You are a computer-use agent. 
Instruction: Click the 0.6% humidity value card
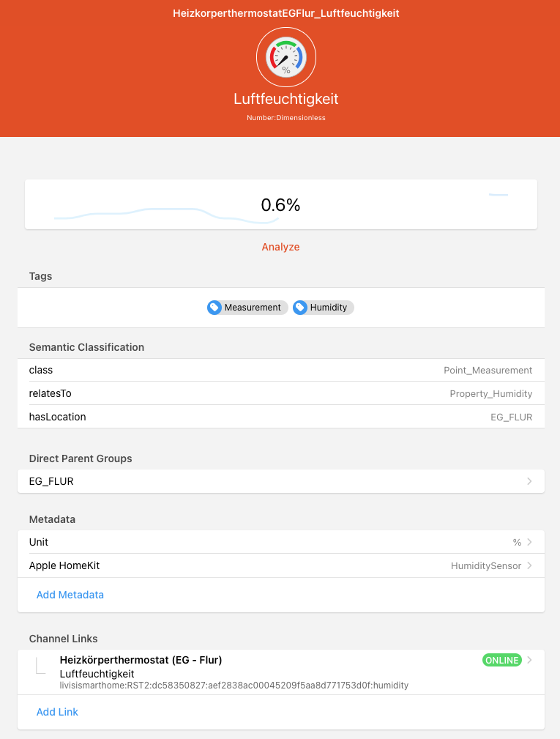tap(281, 205)
